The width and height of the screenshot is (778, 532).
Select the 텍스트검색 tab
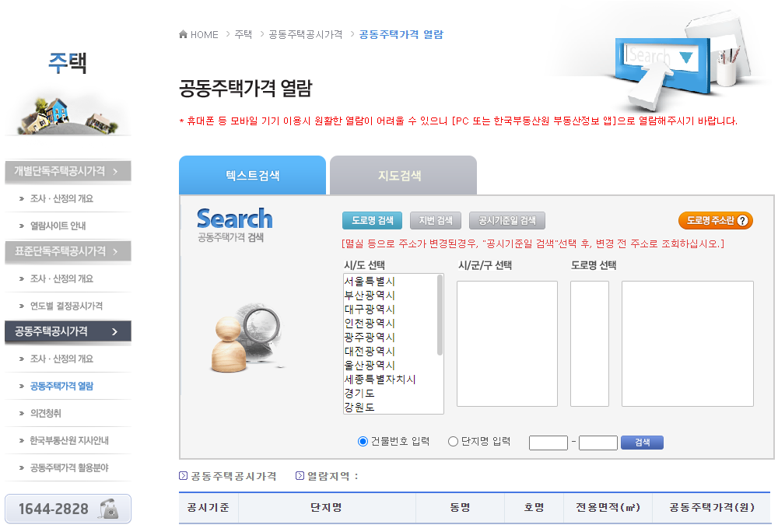(x=253, y=175)
